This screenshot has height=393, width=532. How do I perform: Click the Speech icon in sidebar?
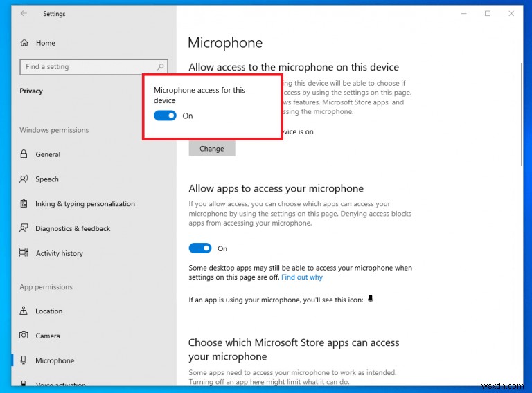point(24,179)
